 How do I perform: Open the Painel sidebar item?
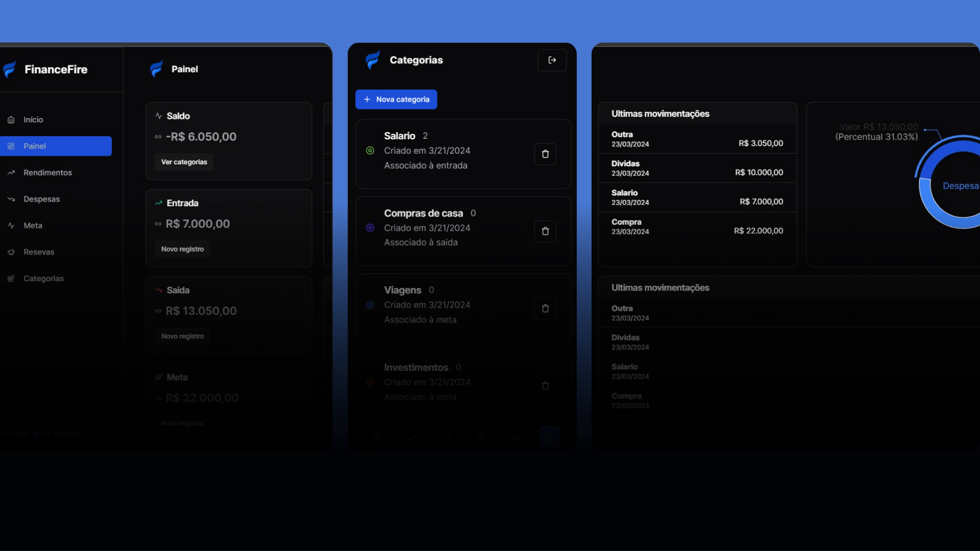[55, 146]
